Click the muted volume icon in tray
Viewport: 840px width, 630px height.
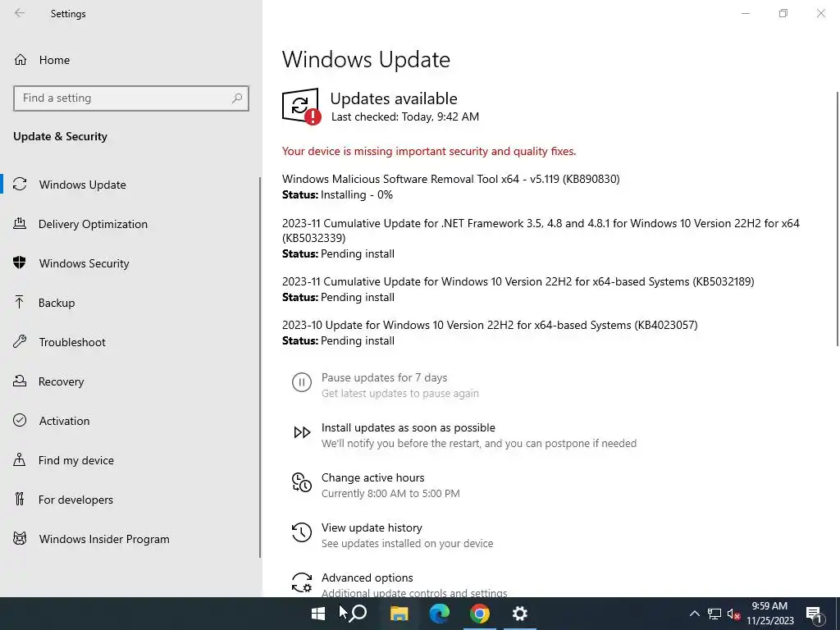coord(734,614)
